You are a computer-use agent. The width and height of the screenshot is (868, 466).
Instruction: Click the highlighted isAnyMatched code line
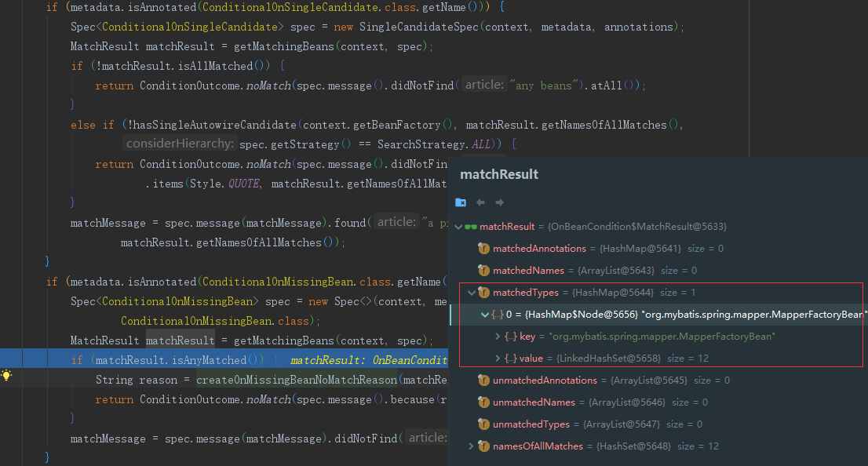point(224,360)
